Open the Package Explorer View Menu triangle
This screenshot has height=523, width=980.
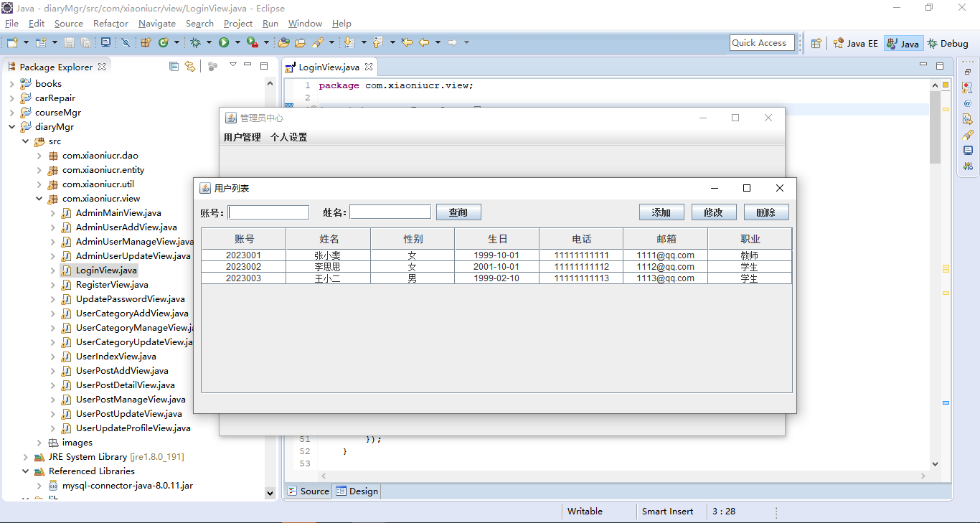pyautogui.click(x=233, y=65)
